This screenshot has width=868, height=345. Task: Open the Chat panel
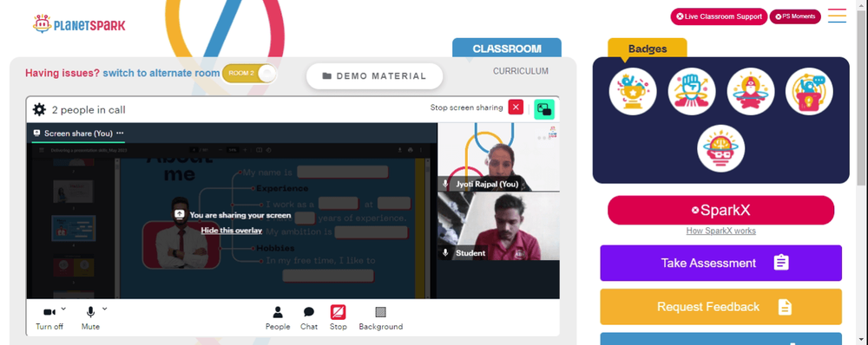[x=309, y=318]
